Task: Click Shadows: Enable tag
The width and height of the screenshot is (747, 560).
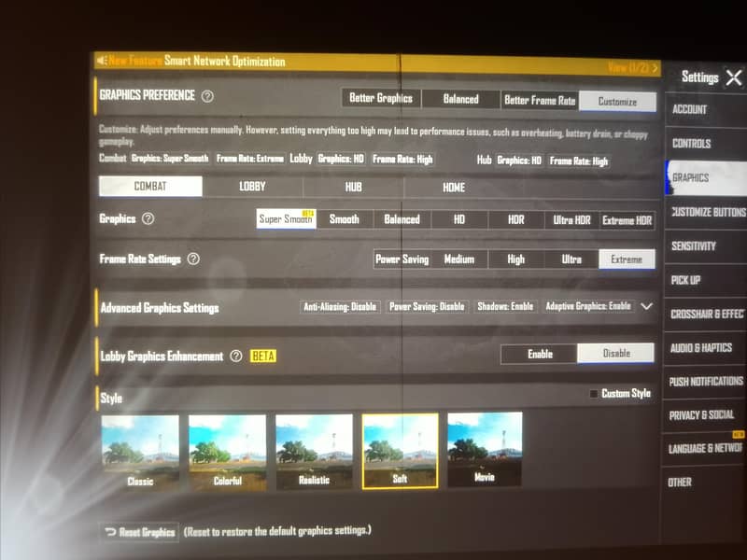Action: [x=505, y=306]
